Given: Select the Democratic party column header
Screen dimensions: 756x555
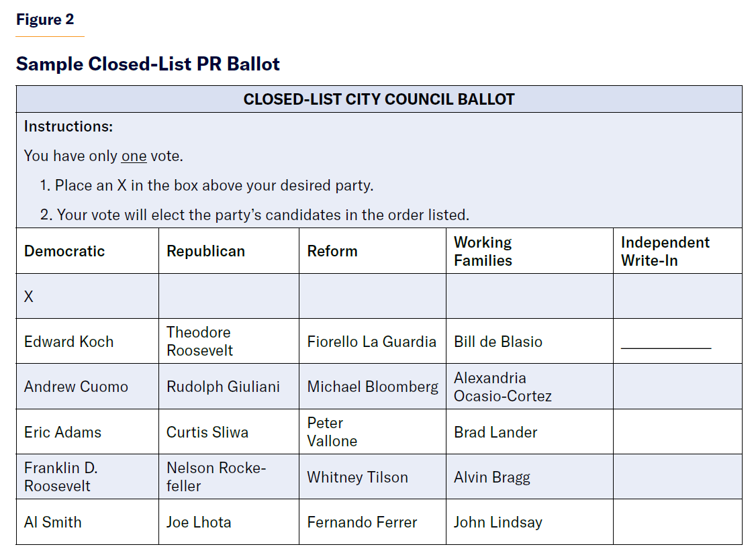Looking at the screenshot, I should click(x=64, y=251).
